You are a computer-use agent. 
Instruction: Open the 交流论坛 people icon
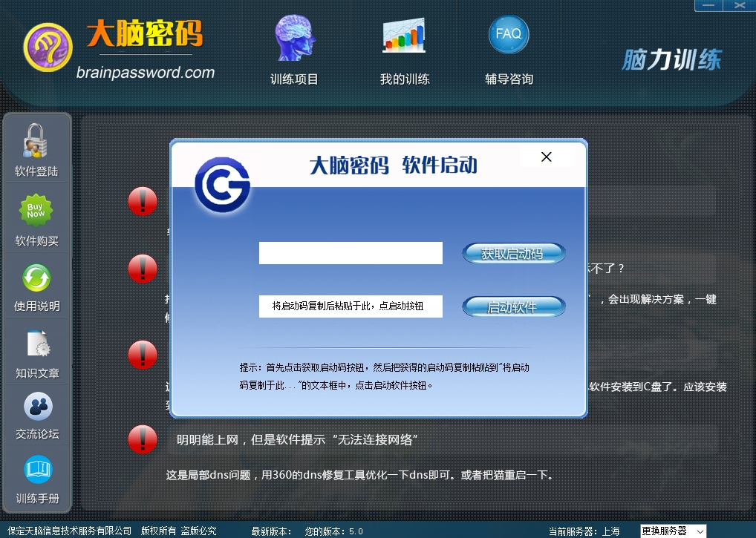[38, 407]
